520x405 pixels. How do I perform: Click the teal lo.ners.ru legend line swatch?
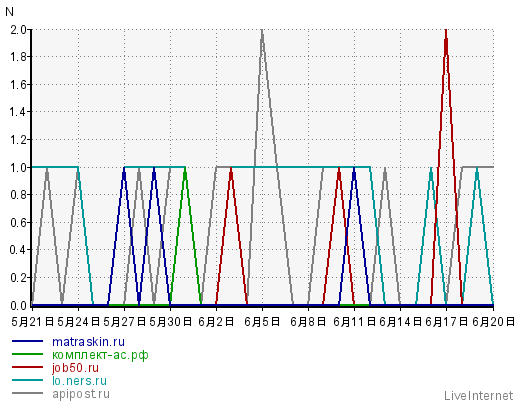coord(27,380)
